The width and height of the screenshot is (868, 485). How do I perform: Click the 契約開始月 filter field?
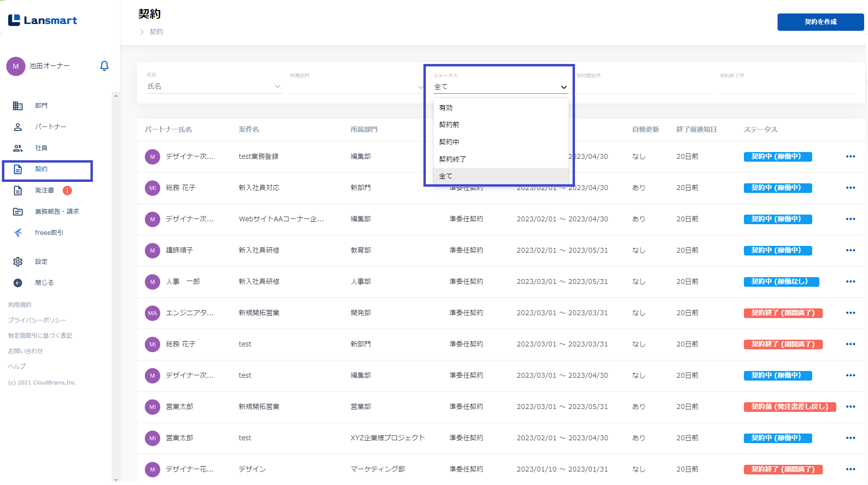(x=643, y=87)
